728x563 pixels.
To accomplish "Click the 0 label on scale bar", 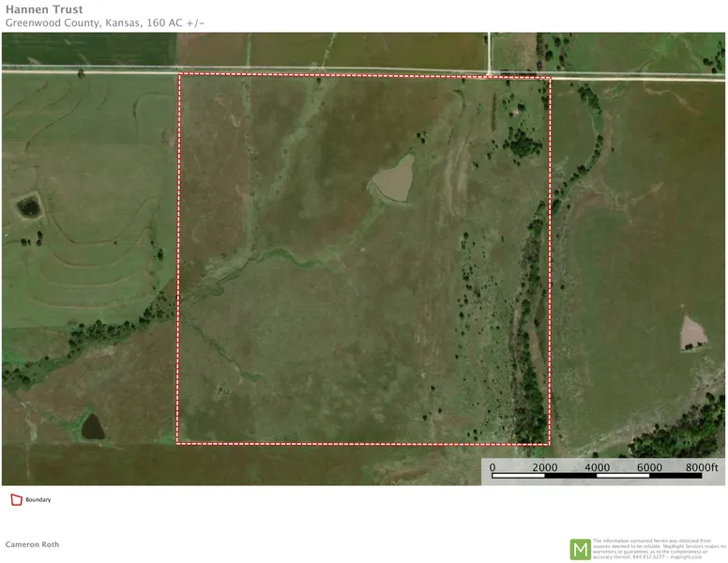I will click(x=493, y=466).
